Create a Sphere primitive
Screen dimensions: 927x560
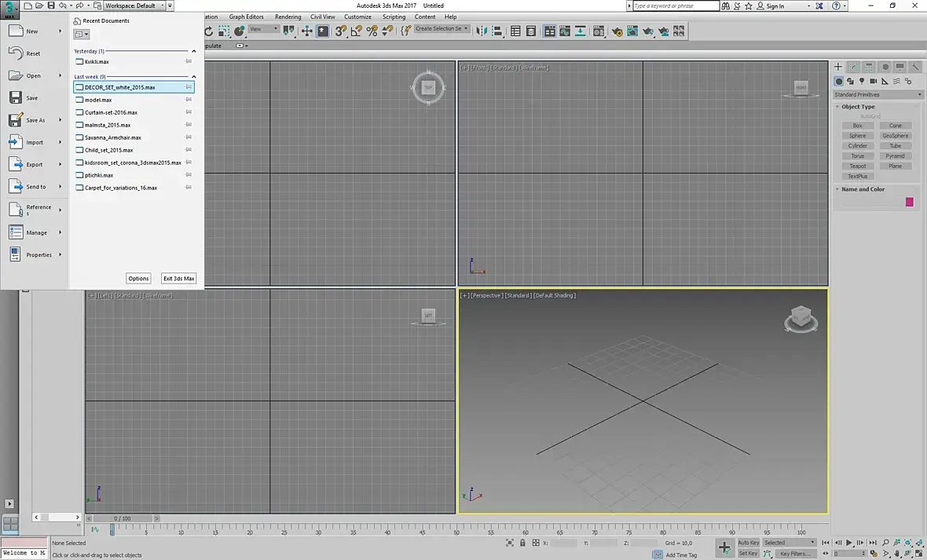coord(857,136)
